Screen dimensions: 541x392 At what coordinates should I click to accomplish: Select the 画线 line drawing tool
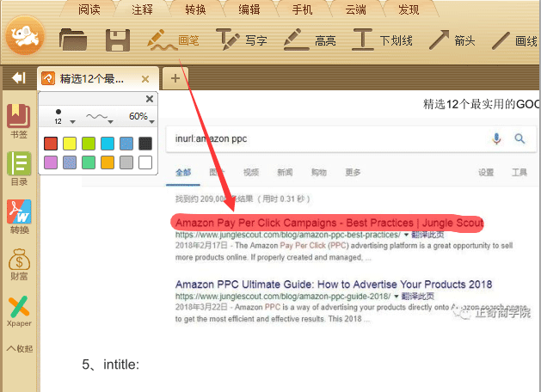coord(514,40)
